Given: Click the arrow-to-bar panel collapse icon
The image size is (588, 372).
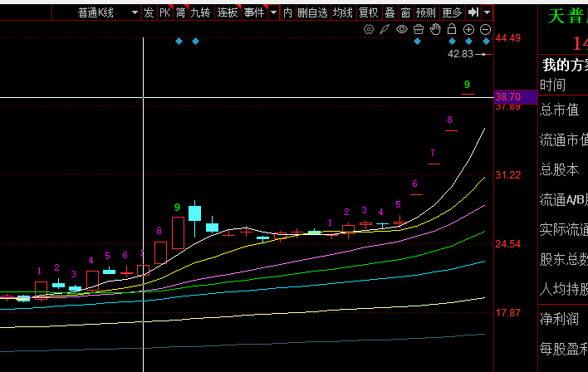Looking at the screenshot, I should click(473, 12).
